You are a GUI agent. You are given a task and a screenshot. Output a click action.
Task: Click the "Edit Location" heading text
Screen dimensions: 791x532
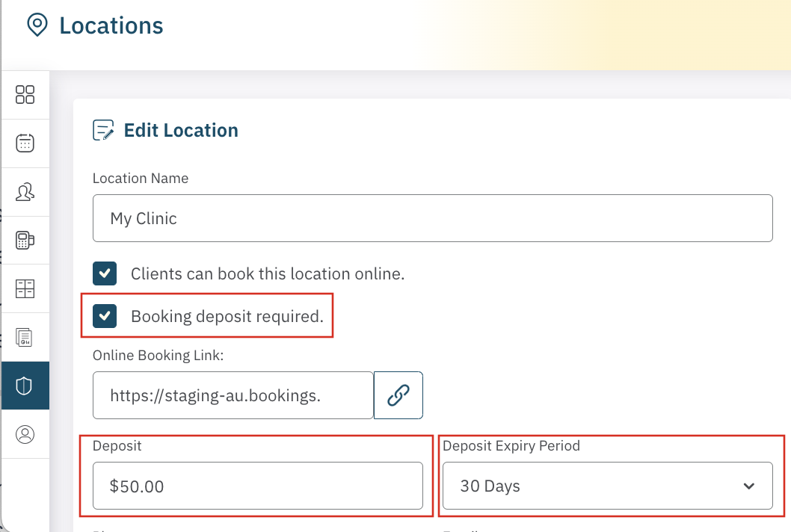[181, 130]
